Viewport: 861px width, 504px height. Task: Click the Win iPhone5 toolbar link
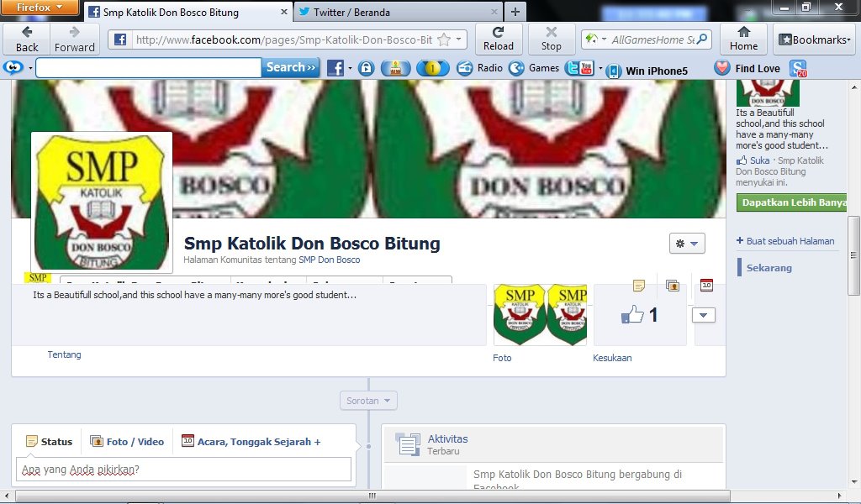(648, 71)
